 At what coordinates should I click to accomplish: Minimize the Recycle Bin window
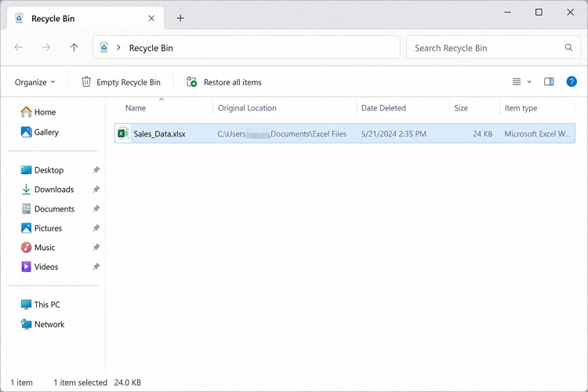pyautogui.click(x=507, y=12)
